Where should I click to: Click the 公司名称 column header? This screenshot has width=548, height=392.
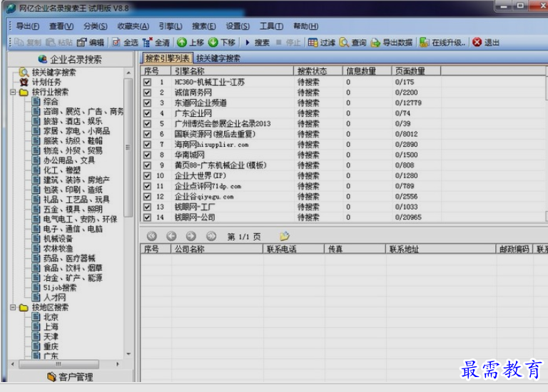coord(217,249)
